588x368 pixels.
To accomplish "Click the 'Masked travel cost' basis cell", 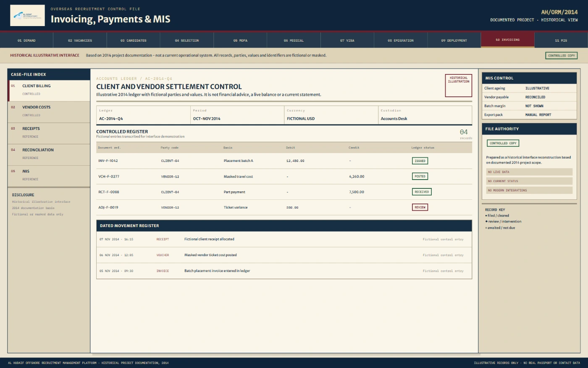I will pos(238,176).
